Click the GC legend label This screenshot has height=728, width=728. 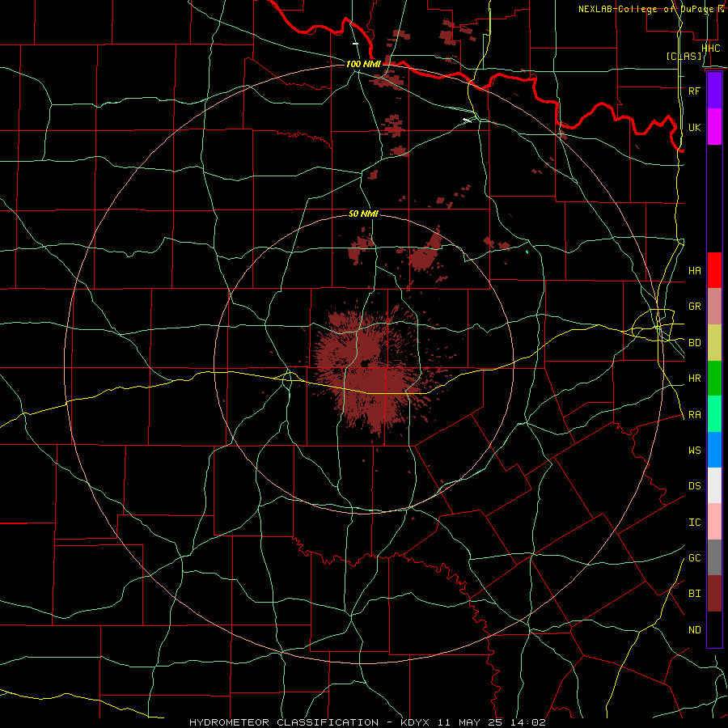point(694,557)
